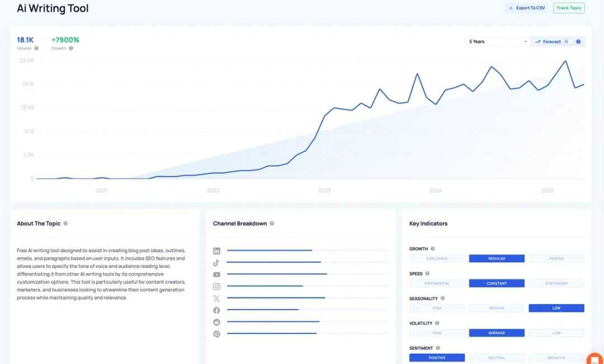
Task: Open the orange chat widget
Action: click(595, 359)
